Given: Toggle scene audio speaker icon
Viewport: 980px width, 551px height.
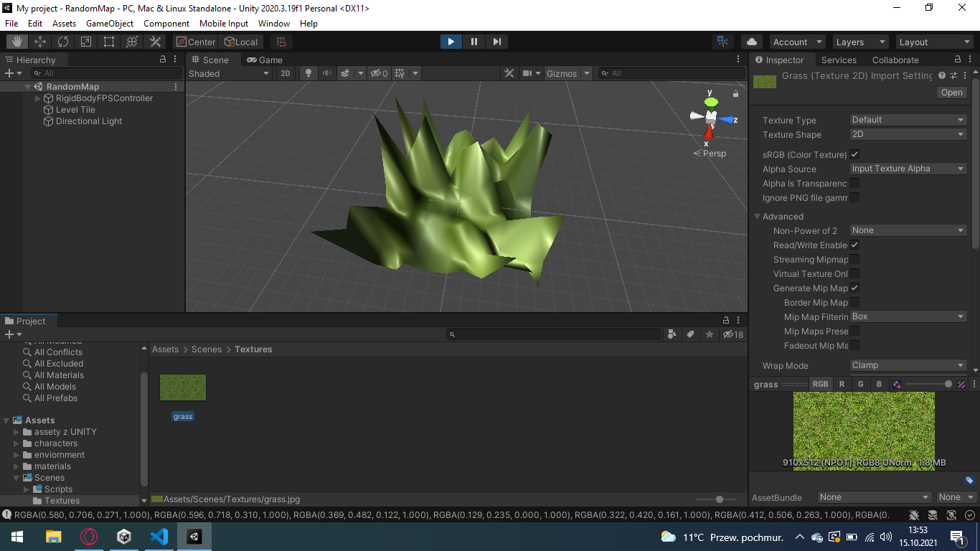Looking at the screenshot, I should [x=327, y=73].
